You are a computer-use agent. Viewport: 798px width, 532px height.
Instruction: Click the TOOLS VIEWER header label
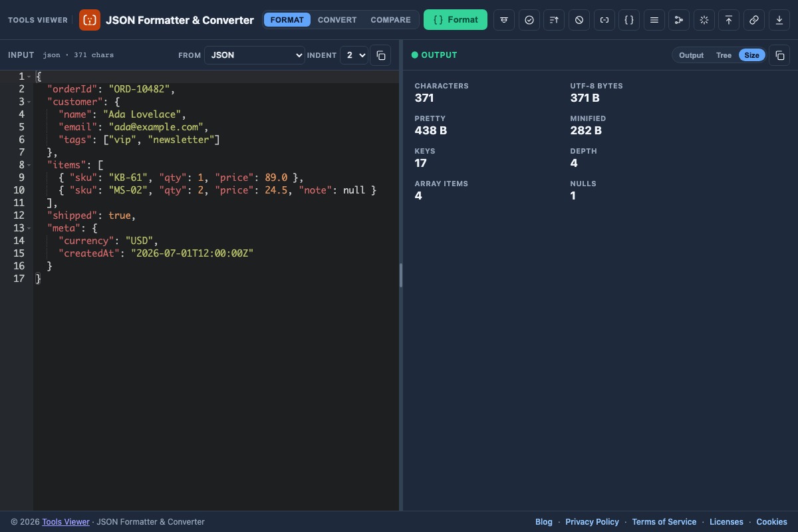point(38,20)
